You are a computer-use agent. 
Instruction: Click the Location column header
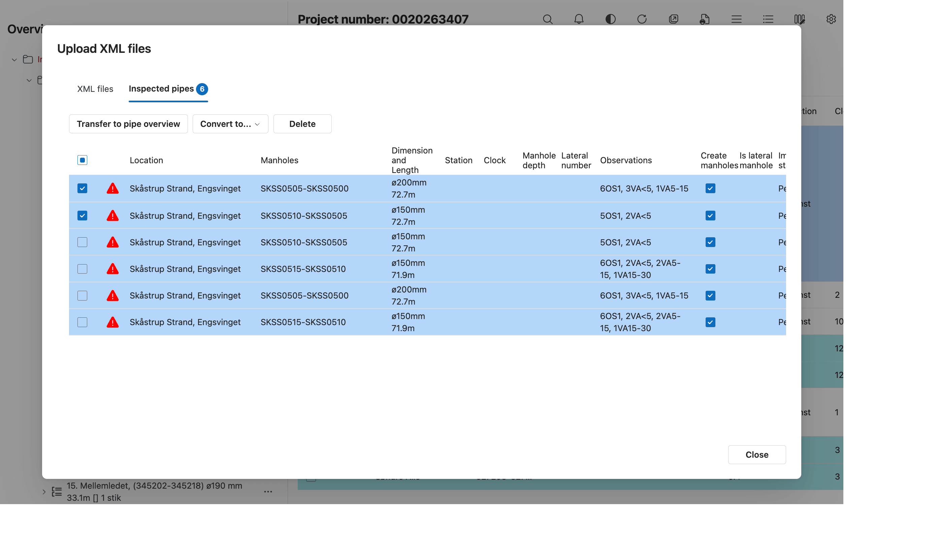tap(147, 161)
